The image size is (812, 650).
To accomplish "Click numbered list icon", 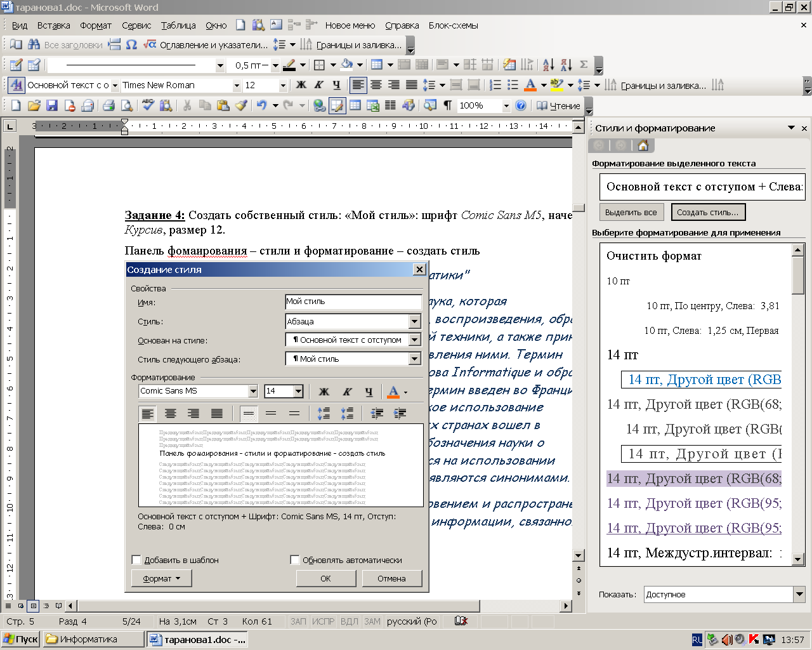I will tap(495, 85).
